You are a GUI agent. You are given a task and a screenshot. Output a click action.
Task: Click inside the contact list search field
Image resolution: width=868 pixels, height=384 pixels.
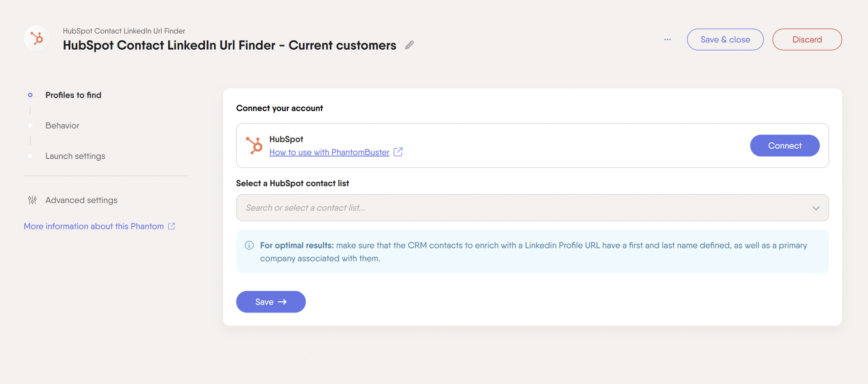(407, 208)
